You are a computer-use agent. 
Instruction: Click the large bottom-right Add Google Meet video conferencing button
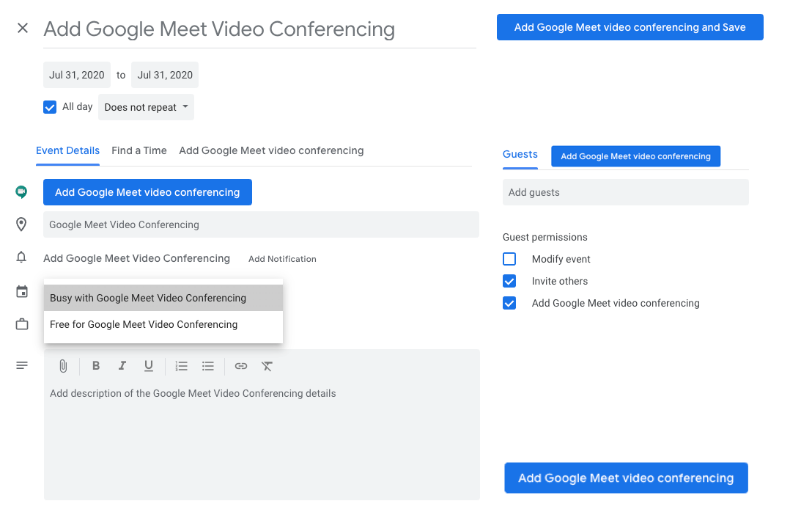click(x=626, y=478)
